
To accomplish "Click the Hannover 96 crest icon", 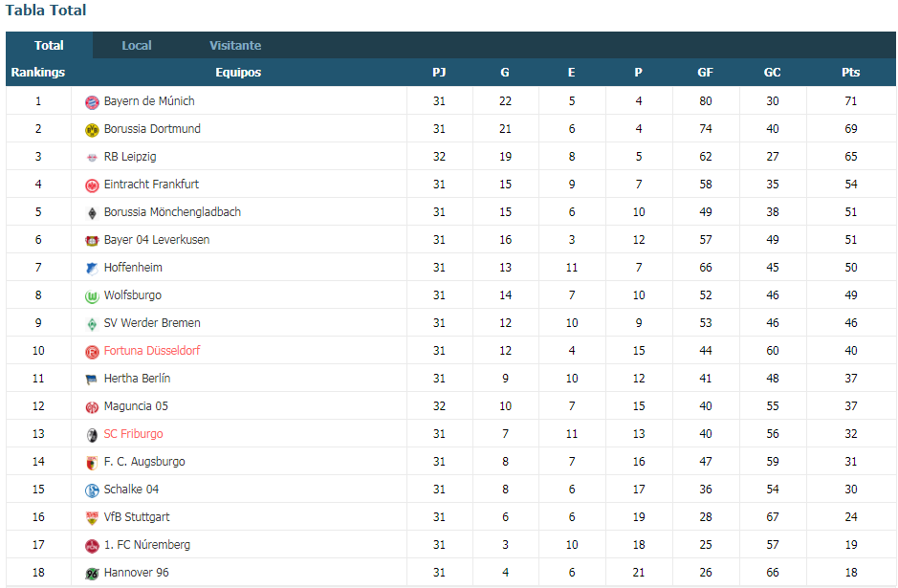I will tap(92, 574).
